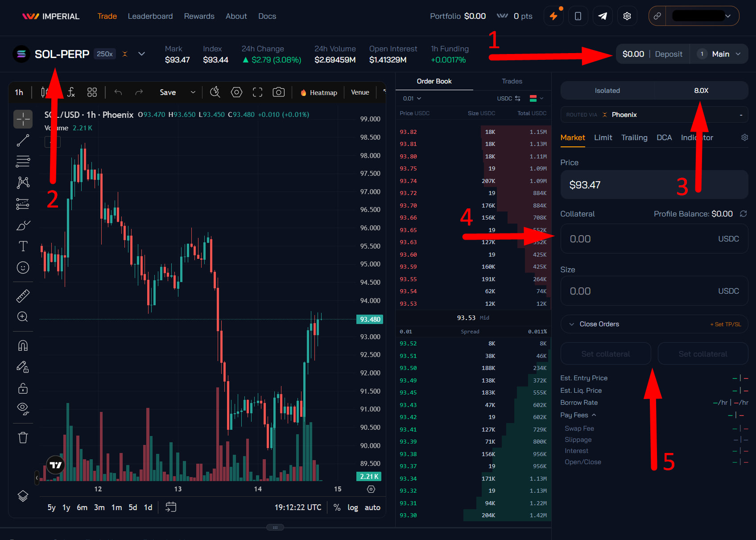Switch to the Trades tab

pos(512,81)
